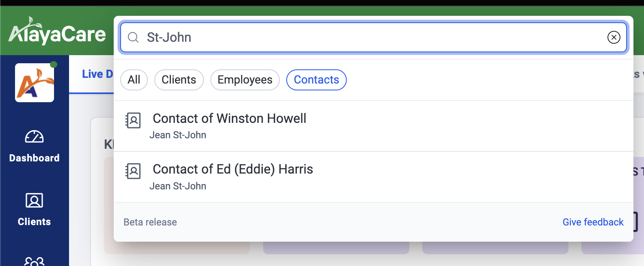Filter search results by Clients

[179, 80]
